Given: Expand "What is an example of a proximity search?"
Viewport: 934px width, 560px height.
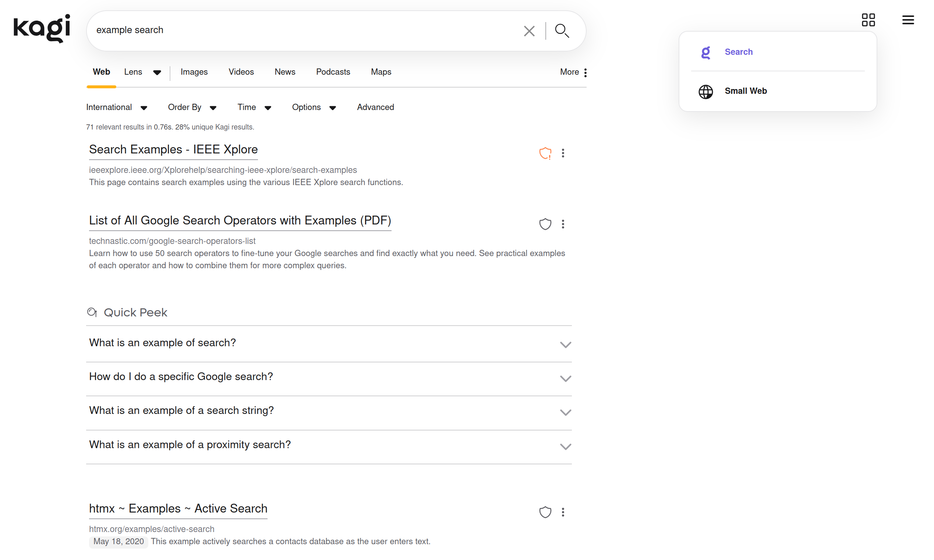Looking at the screenshot, I should pyautogui.click(x=565, y=446).
